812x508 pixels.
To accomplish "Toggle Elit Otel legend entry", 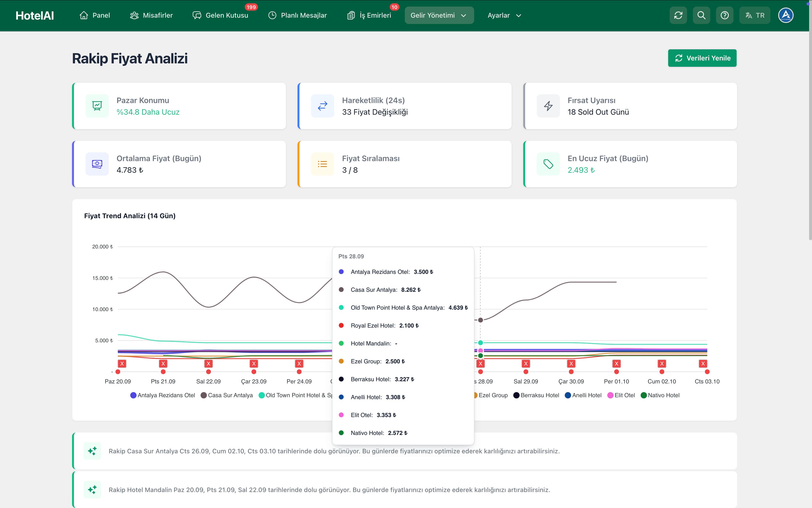I will click(x=621, y=395).
